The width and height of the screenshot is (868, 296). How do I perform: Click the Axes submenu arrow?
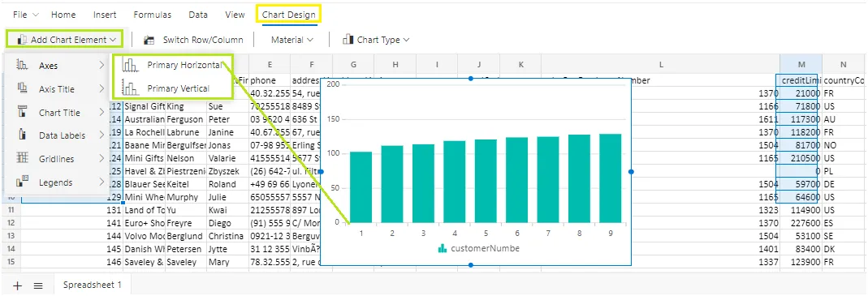[x=101, y=66]
